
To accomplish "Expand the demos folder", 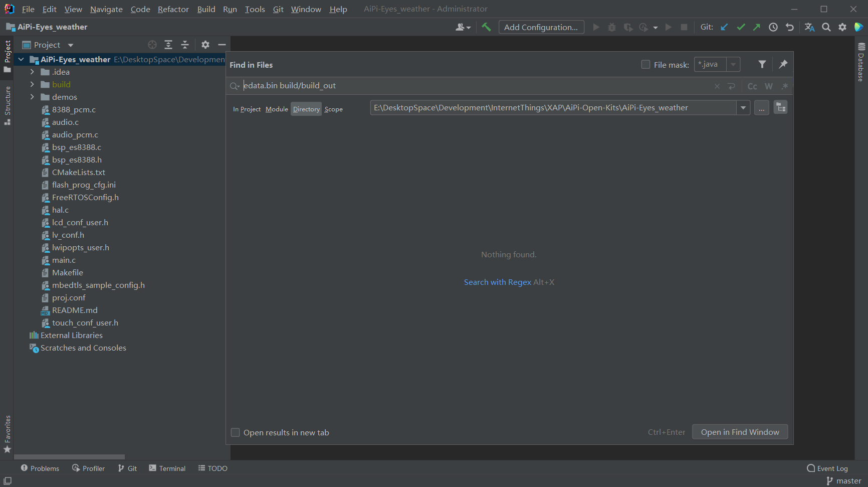I will click(32, 97).
